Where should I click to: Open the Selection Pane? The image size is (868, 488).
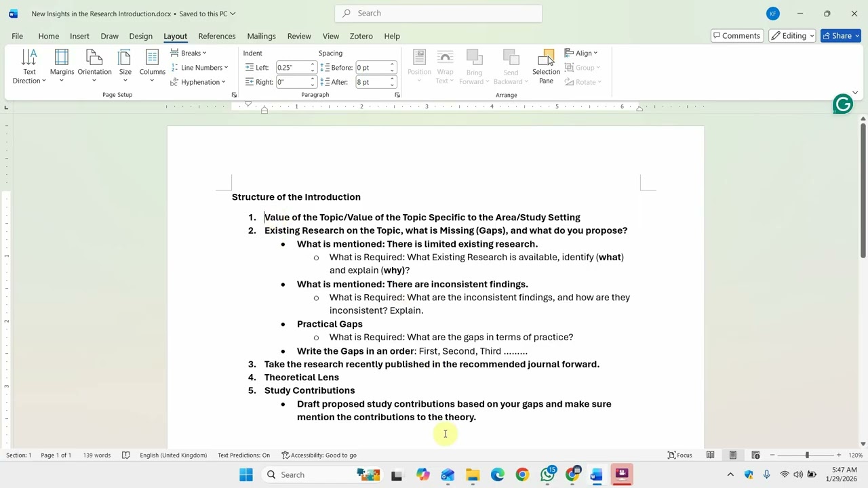(546, 67)
